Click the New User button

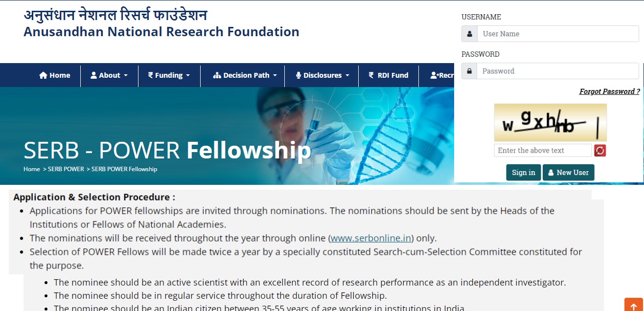click(x=569, y=173)
